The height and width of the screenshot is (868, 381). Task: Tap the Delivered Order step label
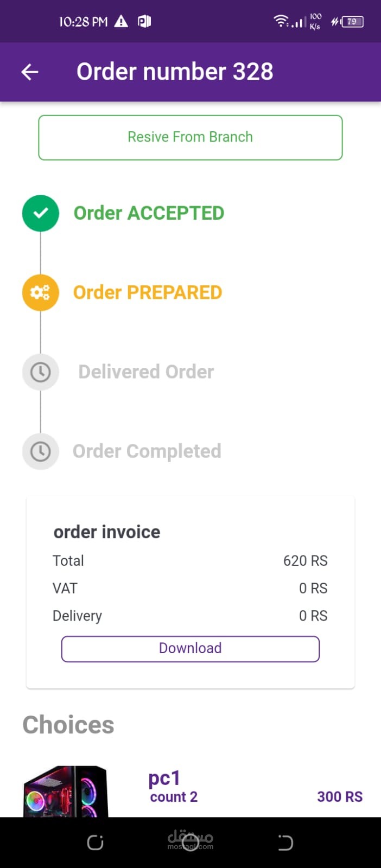pos(146,372)
